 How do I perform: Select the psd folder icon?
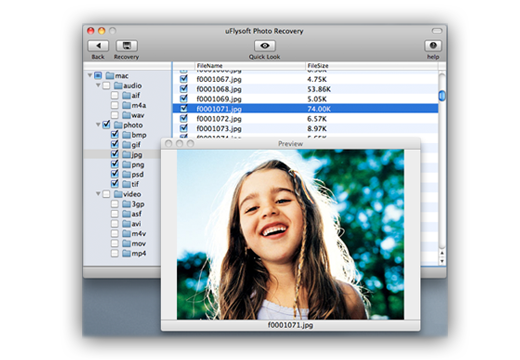point(126,174)
